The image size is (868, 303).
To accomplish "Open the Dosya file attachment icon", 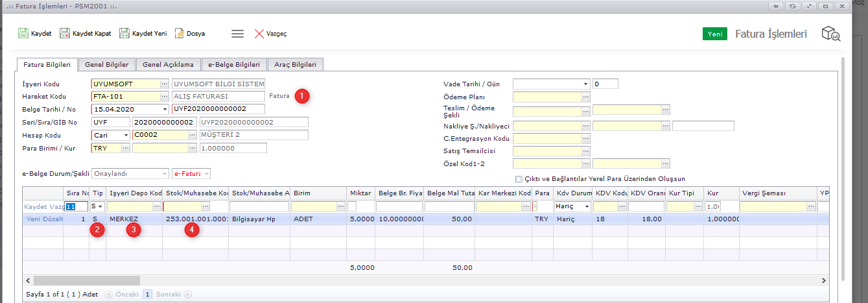I will [x=179, y=33].
